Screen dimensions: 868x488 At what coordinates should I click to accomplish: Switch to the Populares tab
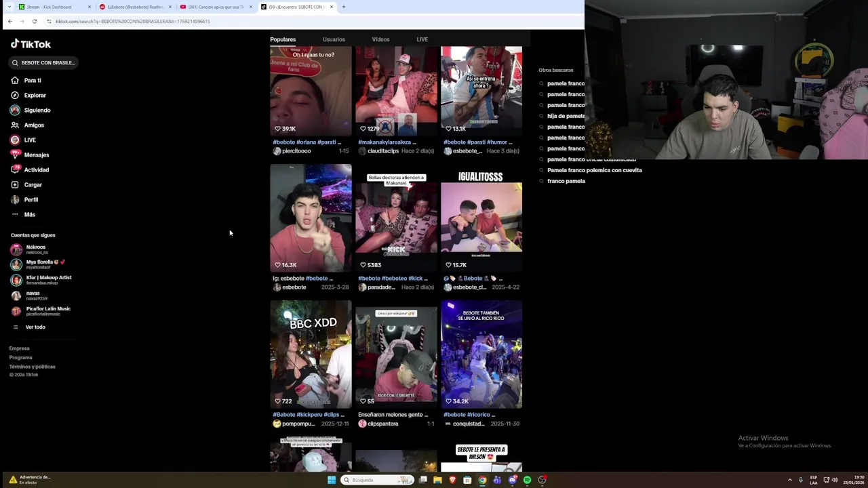pos(283,39)
